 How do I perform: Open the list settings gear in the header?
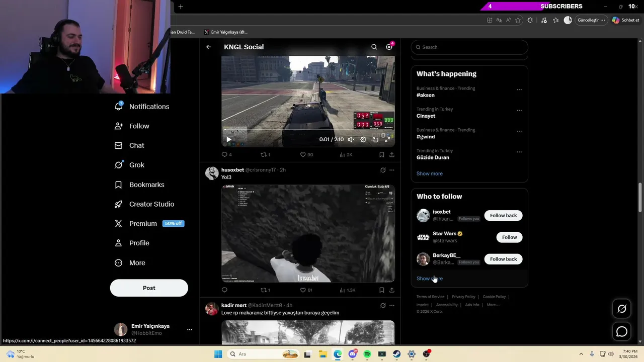pyautogui.click(x=389, y=47)
